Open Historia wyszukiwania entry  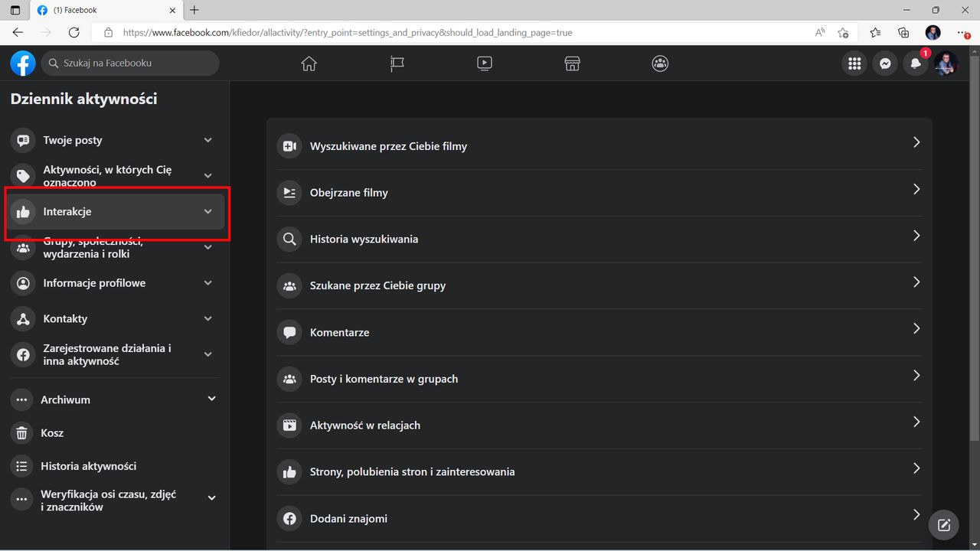599,239
